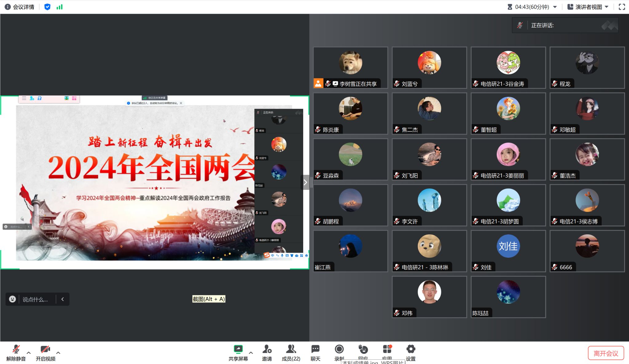Screen dimensions: 629x364
Task: Open the Settings (设置) gear
Action: pos(411,350)
